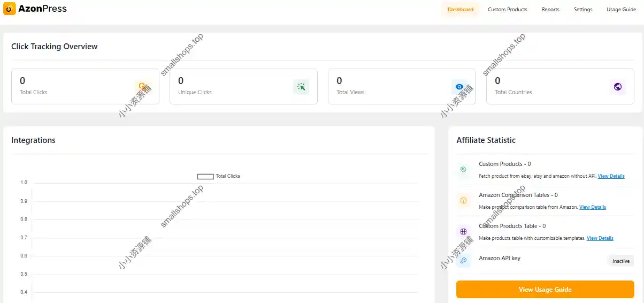Click the Total Clicks card icon
This screenshot has height=303, width=644.
[x=143, y=87]
